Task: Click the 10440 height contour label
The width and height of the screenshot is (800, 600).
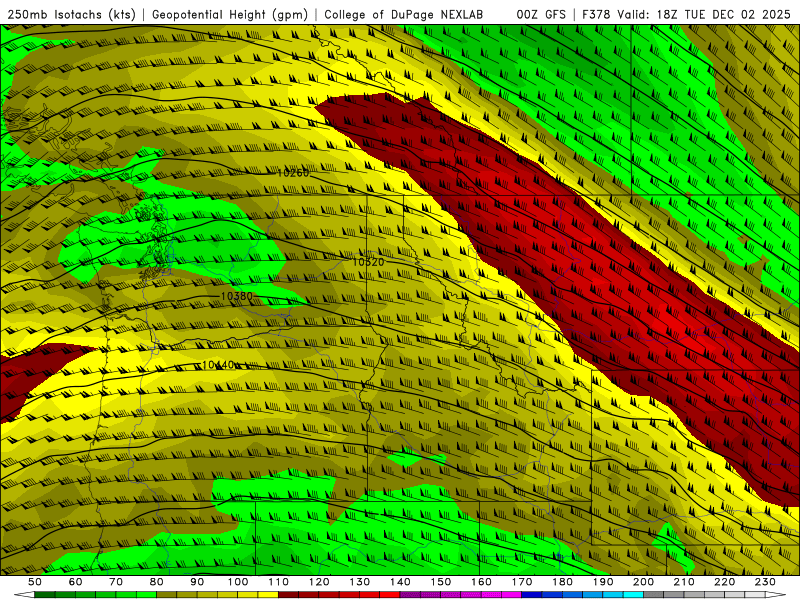Action: [218, 365]
